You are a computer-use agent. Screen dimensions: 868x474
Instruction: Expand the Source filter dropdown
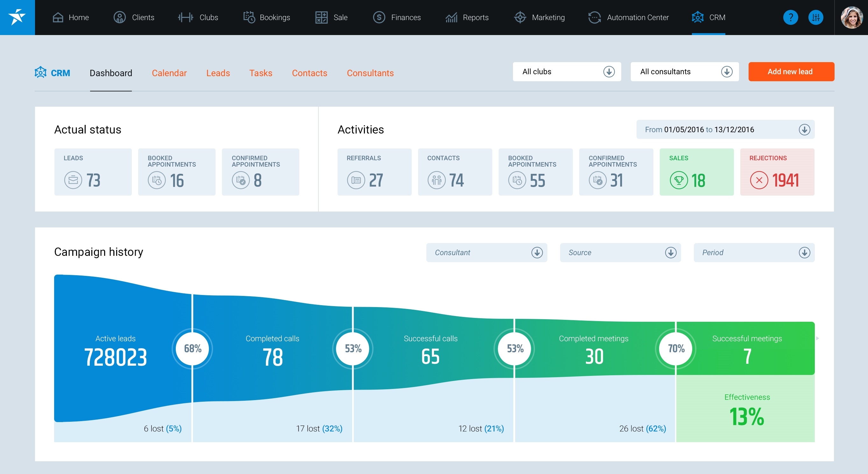coord(620,253)
